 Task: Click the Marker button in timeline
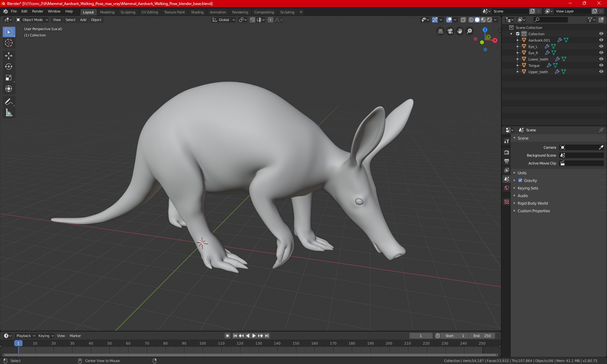pos(75,336)
